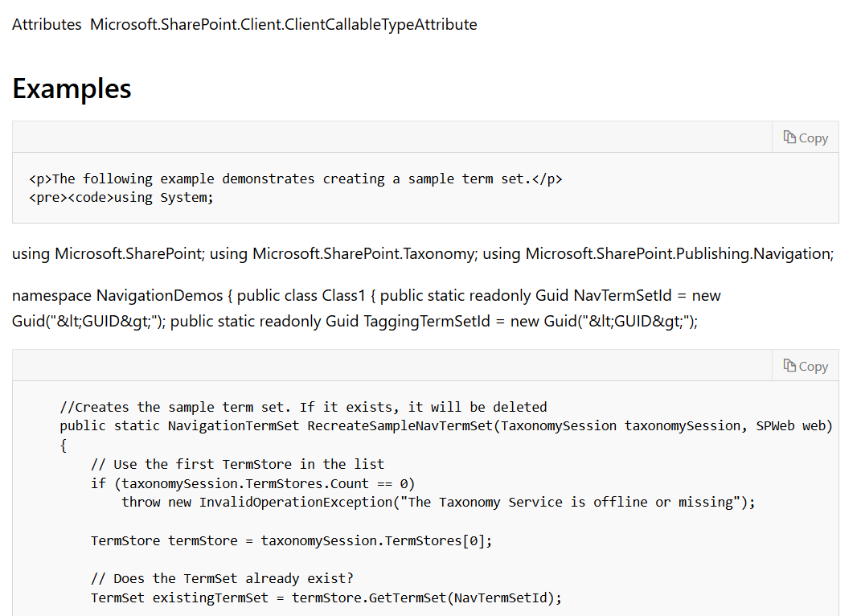This screenshot has width=861, height=616.
Task: Click the Attributes label
Action: (x=46, y=24)
